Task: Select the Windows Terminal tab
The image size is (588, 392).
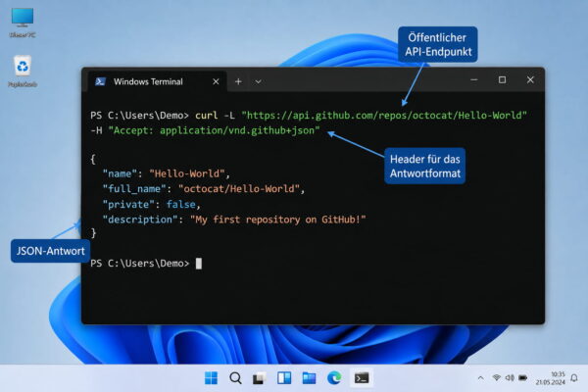Action: click(x=158, y=81)
